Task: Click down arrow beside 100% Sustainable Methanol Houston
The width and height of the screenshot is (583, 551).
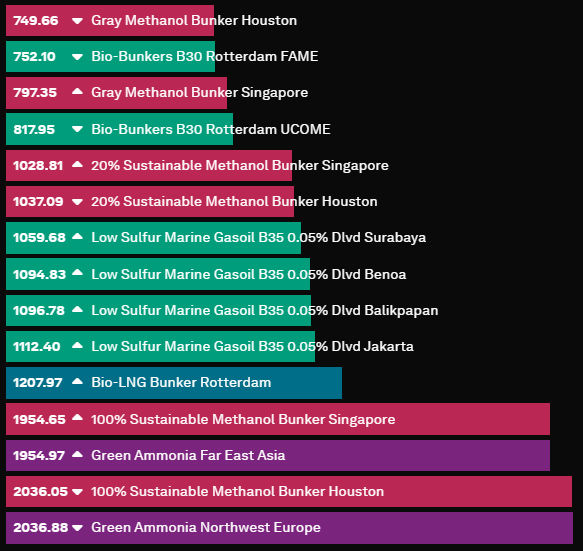Action: [77, 492]
